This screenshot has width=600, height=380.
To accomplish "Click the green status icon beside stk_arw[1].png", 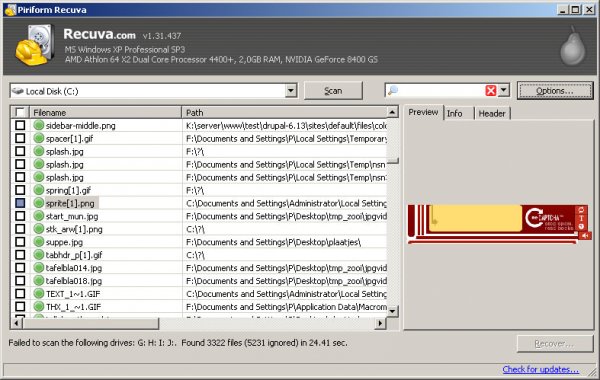I will (x=39, y=229).
